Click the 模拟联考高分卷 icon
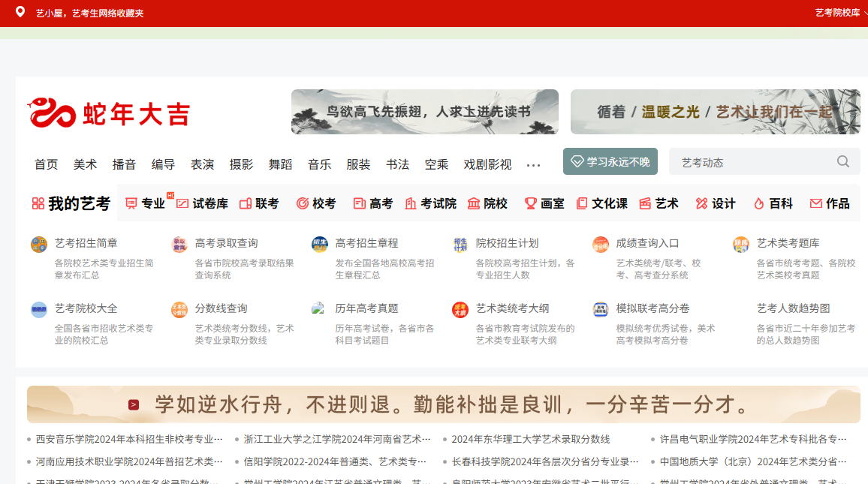Viewport: 868px width, 484px height. click(601, 310)
